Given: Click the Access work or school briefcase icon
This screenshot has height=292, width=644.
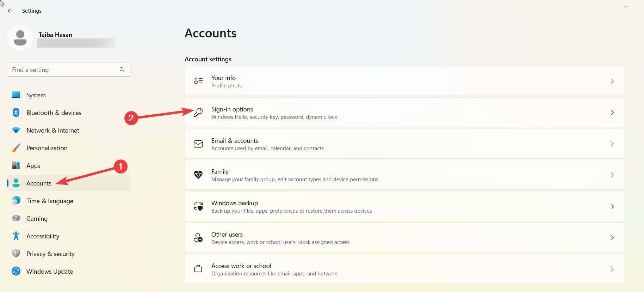Looking at the screenshot, I should click(198, 269).
